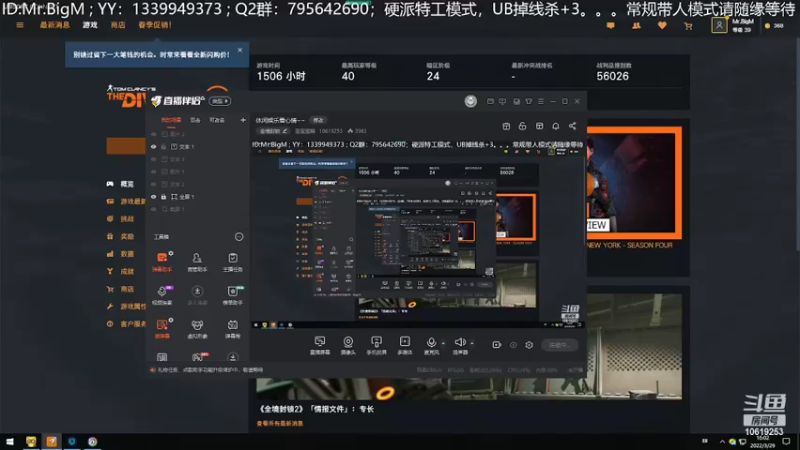Switch to the 商店 top tab
800x450 pixels.
(x=118, y=25)
